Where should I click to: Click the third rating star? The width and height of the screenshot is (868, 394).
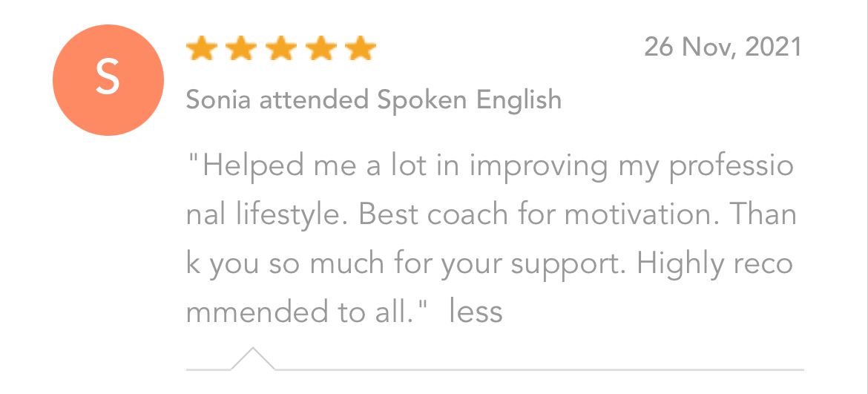[280, 49]
